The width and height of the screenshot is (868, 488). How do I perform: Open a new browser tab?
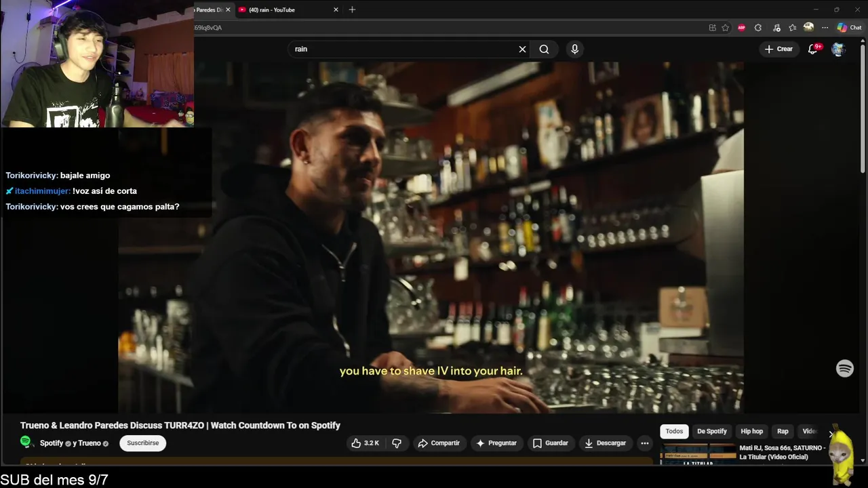(x=352, y=9)
